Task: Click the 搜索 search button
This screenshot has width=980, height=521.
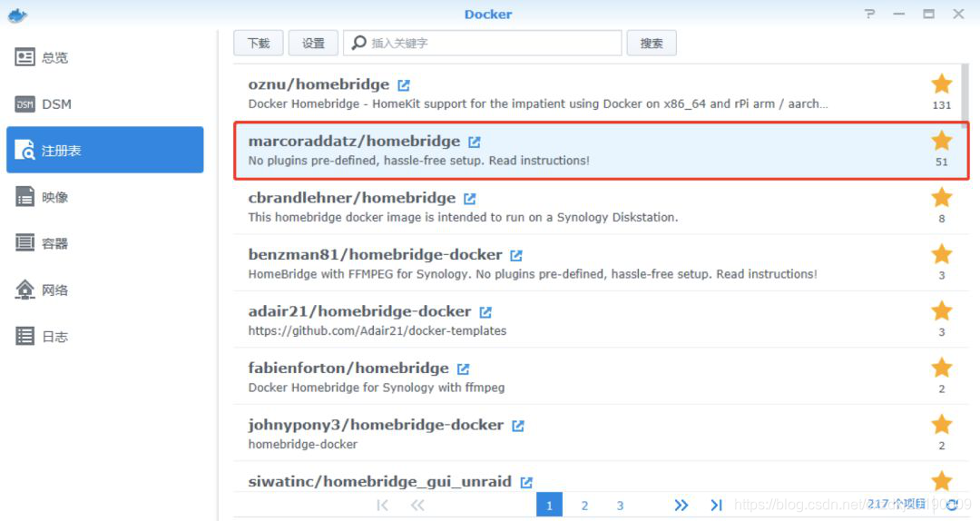Action: click(652, 44)
